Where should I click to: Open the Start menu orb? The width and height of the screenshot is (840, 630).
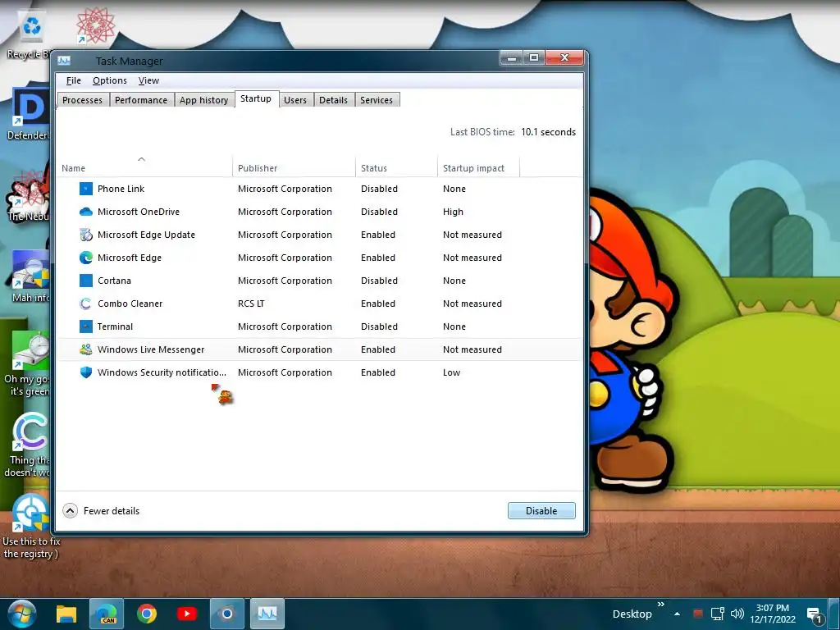pyautogui.click(x=22, y=614)
